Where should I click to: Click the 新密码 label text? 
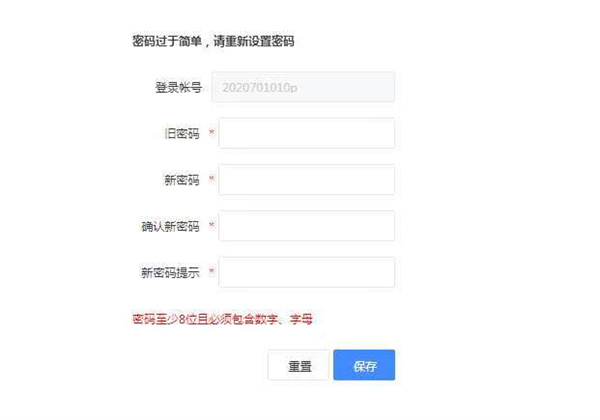pyautogui.click(x=182, y=180)
